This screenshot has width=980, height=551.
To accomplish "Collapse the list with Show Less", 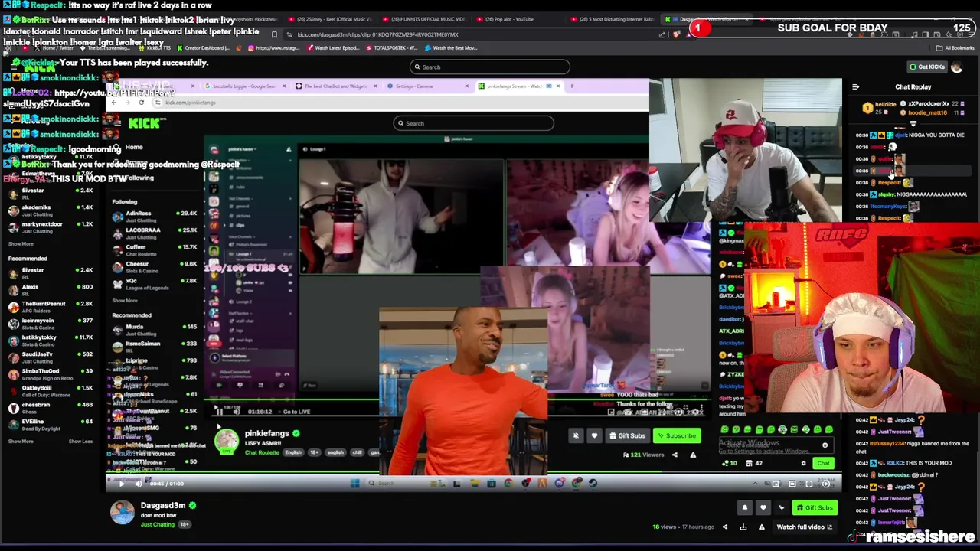I will click(x=80, y=441).
